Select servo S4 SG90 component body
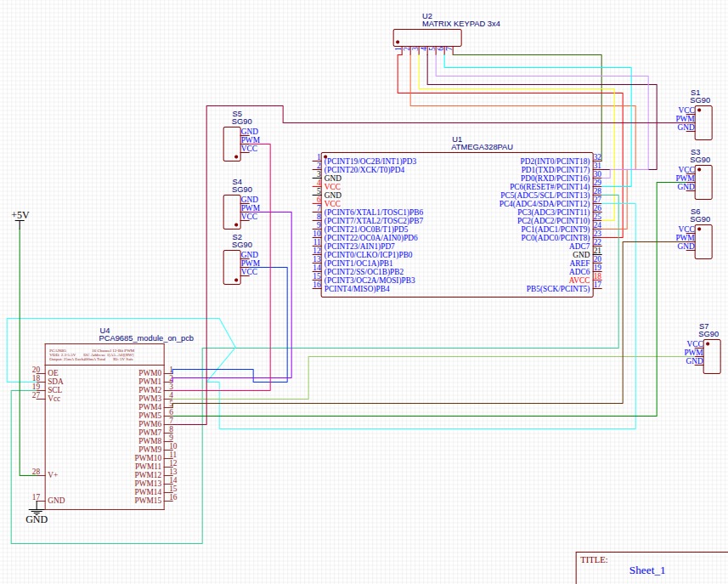 click(x=232, y=212)
